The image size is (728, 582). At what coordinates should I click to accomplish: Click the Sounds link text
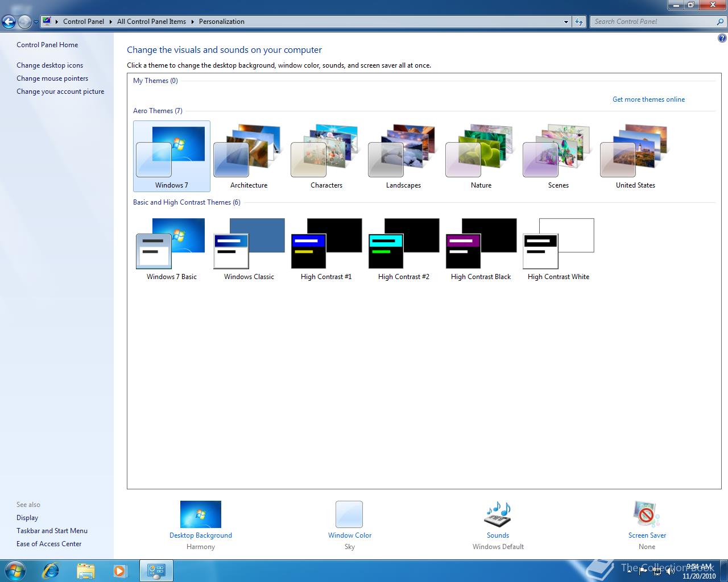[x=498, y=535]
